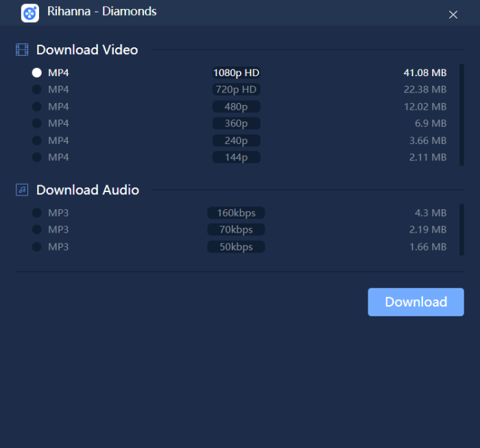Click the 144p quality badge

click(237, 157)
